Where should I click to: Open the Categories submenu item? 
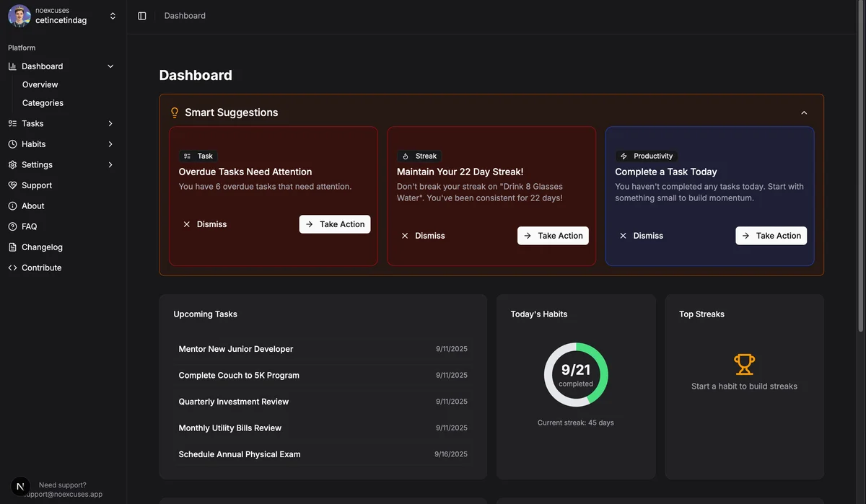point(43,103)
